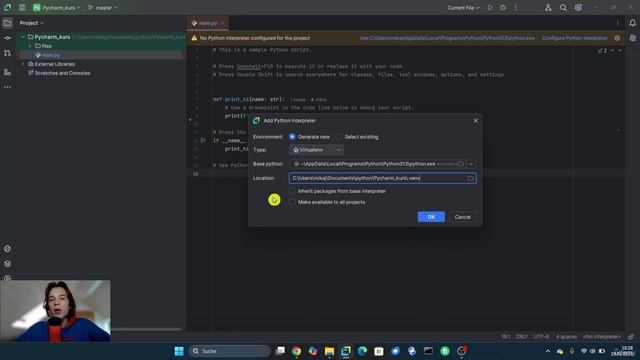Open the Pycharm_kurs project dropdown
The height and width of the screenshot is (360, 640).
pyautogui.click(x=56, y=8)
